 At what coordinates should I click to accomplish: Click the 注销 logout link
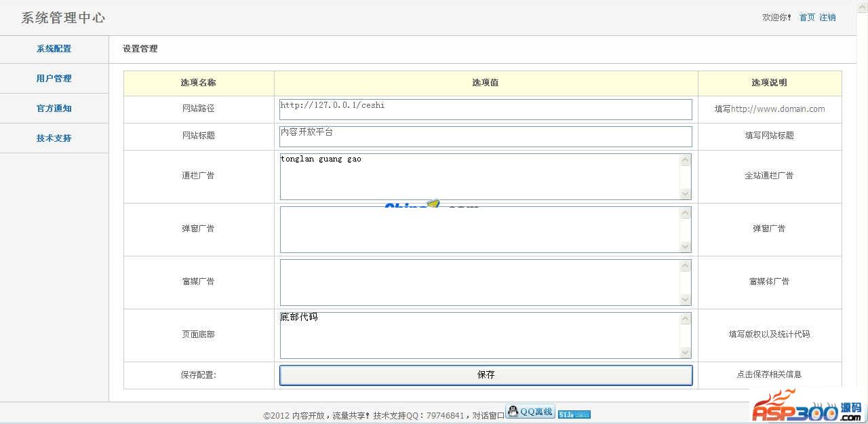click(827, 18)
